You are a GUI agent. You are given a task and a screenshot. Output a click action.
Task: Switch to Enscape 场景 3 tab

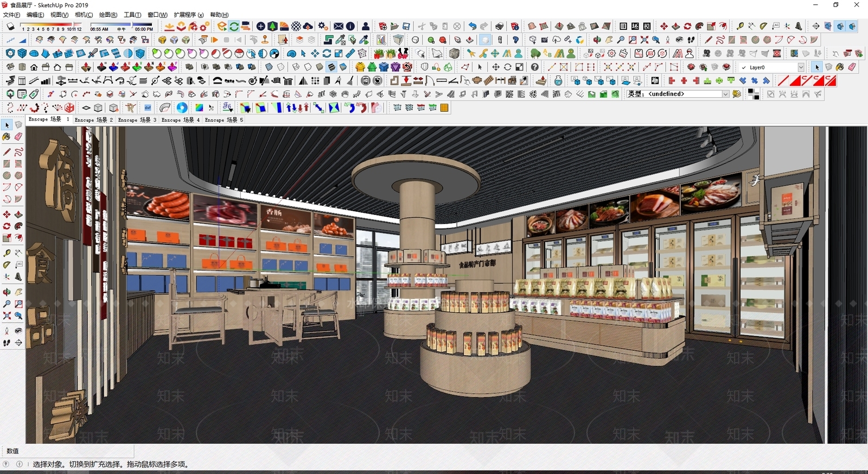(x=137, y=119)
